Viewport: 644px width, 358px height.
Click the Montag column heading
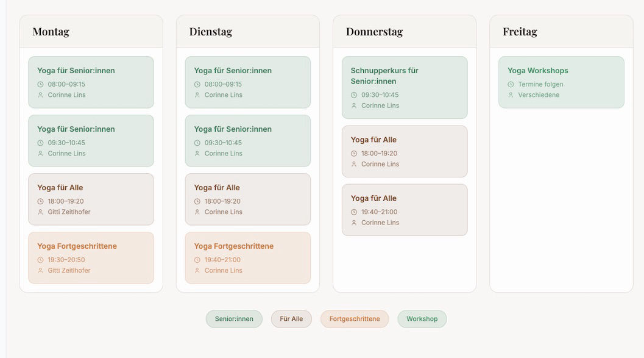tap(51, 32)
